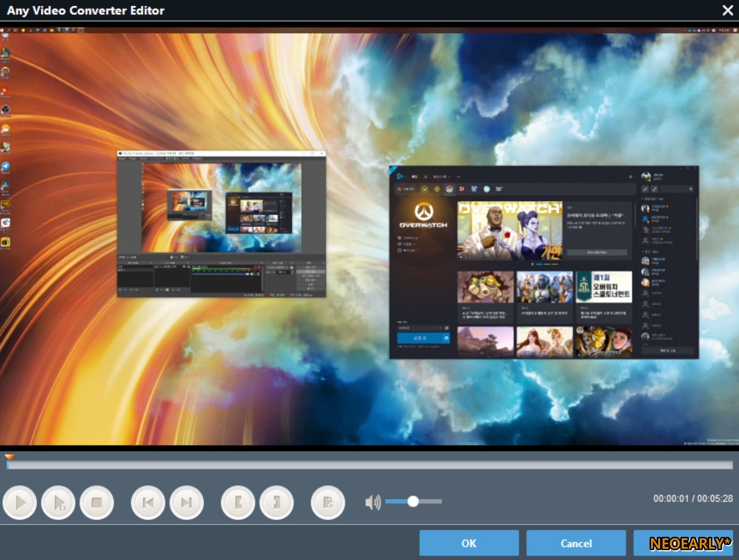Image resolution: width=739 pixels, height=560 pixels.
Task: Click the button covered by NEOEARLY watermark
Action: 683,543
